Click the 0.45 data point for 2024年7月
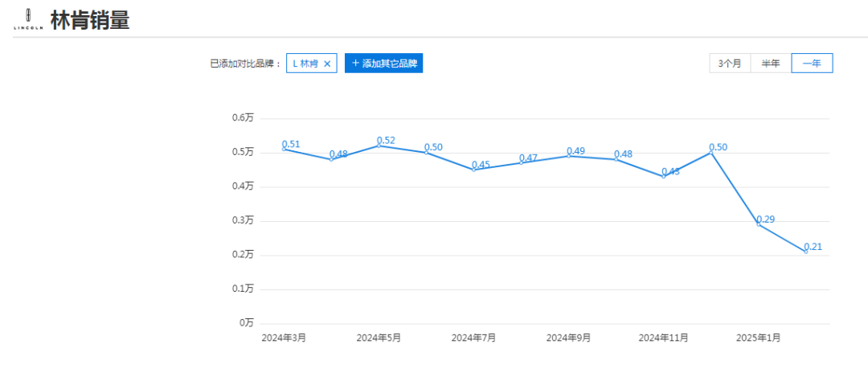The image size is (868, 373). coord(474,170)
